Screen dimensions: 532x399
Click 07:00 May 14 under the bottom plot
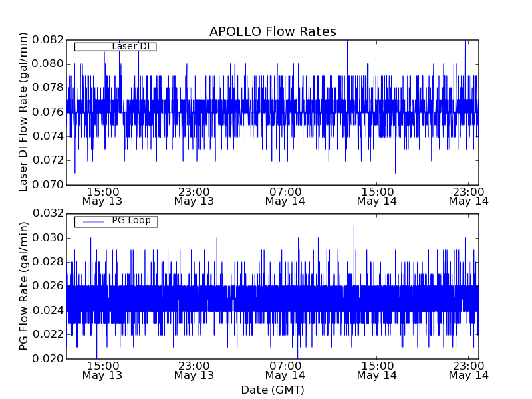coord(285,370)
